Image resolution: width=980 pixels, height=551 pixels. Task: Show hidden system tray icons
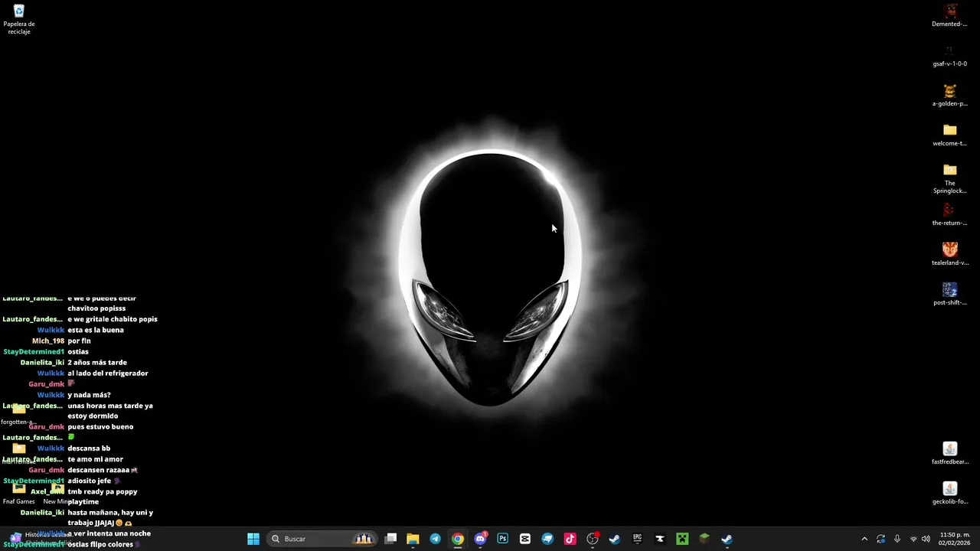(x=864, y=539)
